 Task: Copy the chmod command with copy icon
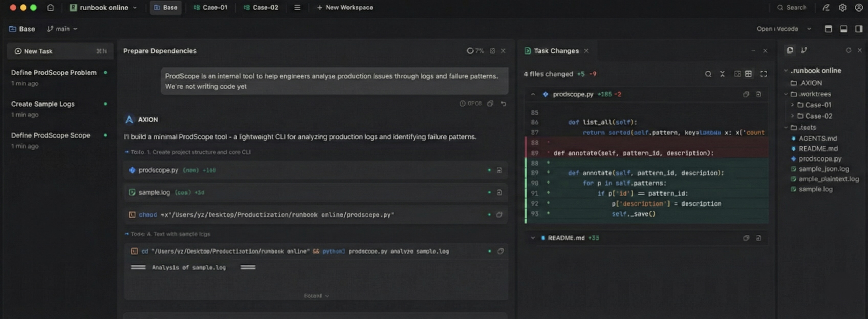[x=499, y=215]
